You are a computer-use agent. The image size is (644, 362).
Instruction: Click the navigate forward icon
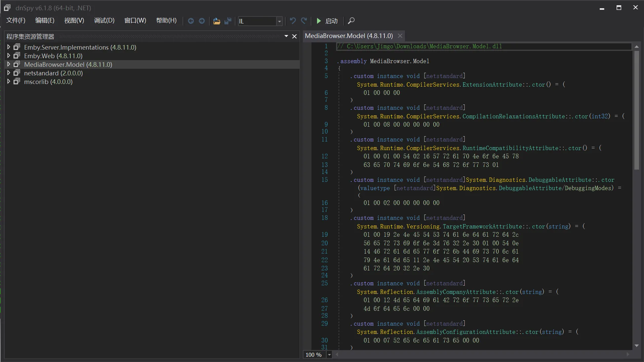click(202, 20)
